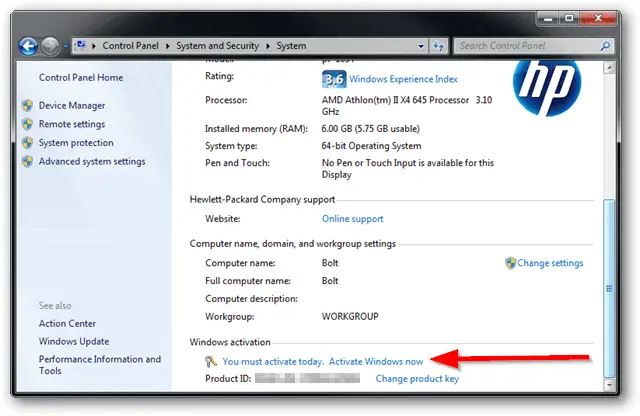This screenshot has height=416, width=640.
Task: Select the WORKGROUP value
Action: point(350,317)
